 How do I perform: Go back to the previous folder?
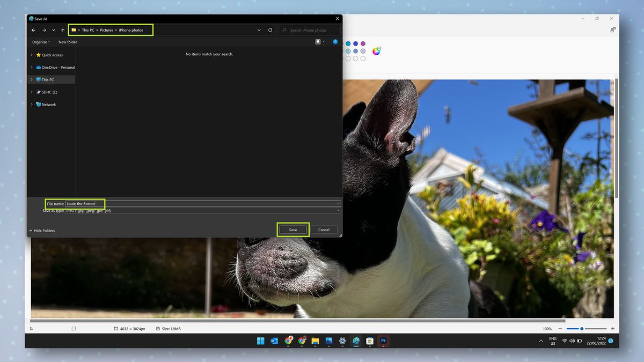33,30
